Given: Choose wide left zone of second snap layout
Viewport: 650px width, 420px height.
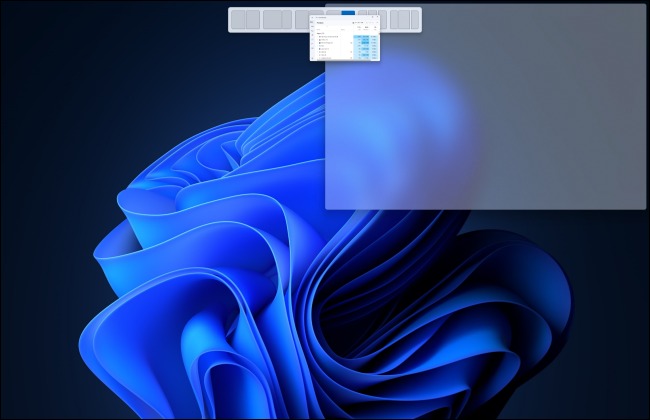Looking at the screenshot, I should click(x=272, y=19).
